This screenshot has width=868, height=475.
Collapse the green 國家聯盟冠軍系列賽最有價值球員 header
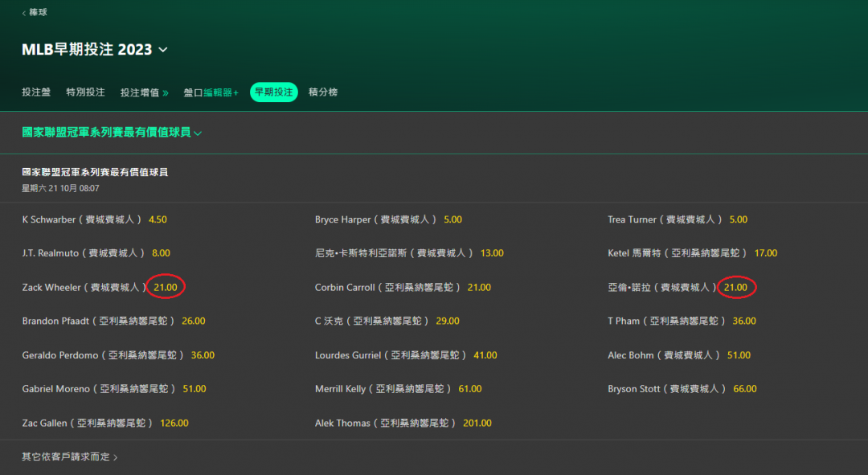[112, 133]
